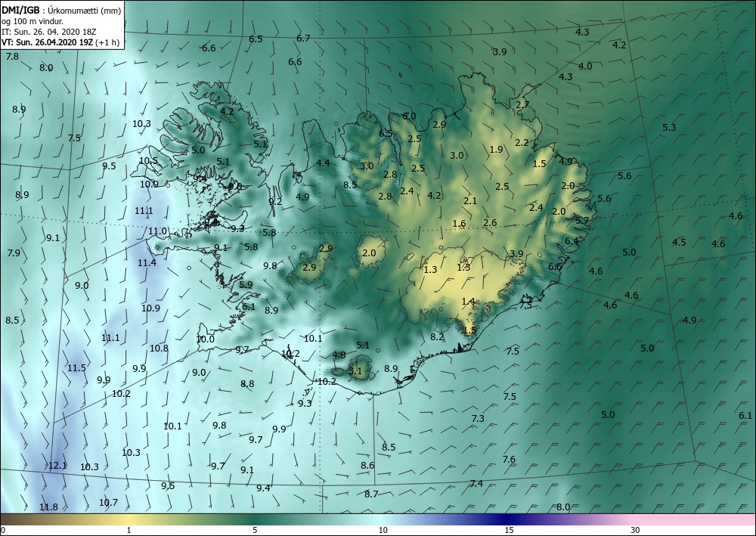Image resolution: width=756 pixels, height=536 pixels.
Task: Click the 10.5 value on the map
Action: (148, 162)
